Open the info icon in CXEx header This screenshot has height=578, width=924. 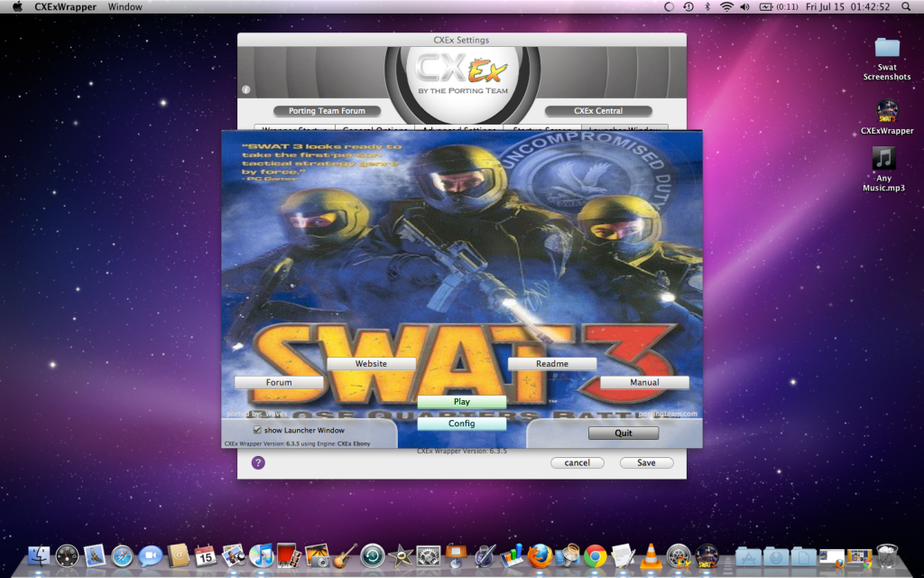point(246,89)
